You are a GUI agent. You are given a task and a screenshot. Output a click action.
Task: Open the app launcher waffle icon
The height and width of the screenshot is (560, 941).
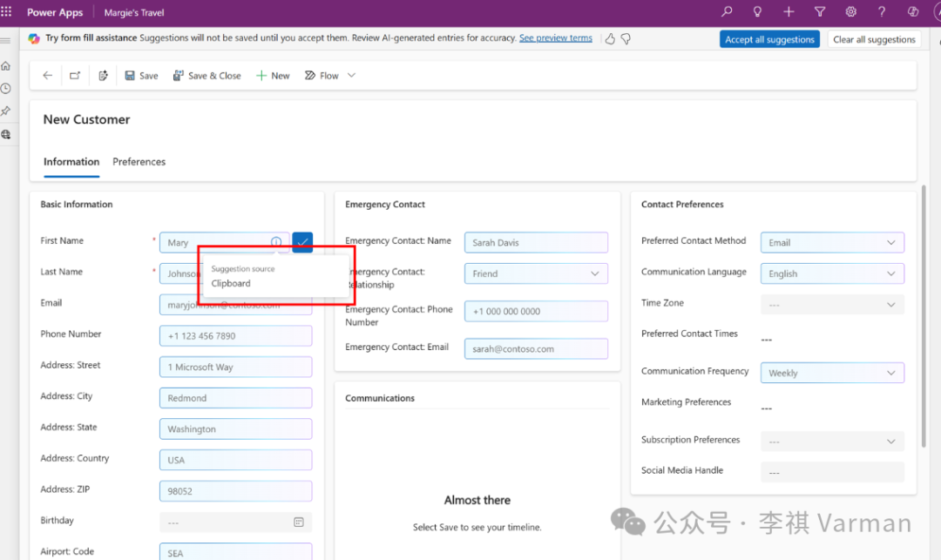[x=7, y=12]
